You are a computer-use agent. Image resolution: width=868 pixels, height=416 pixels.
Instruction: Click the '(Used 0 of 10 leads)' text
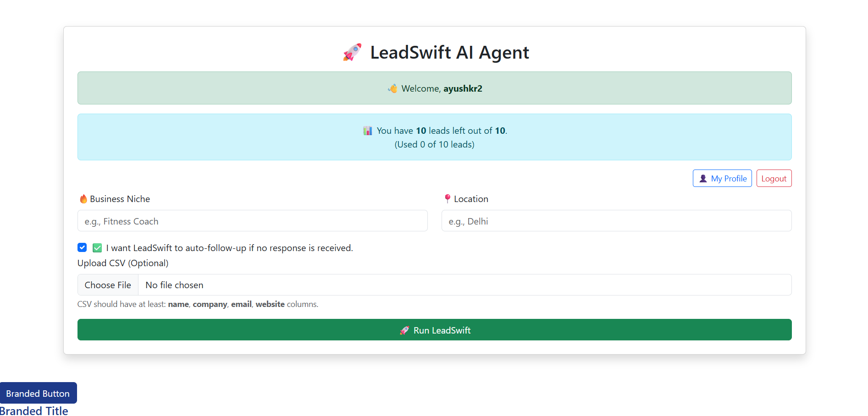[x=435, y=144]
